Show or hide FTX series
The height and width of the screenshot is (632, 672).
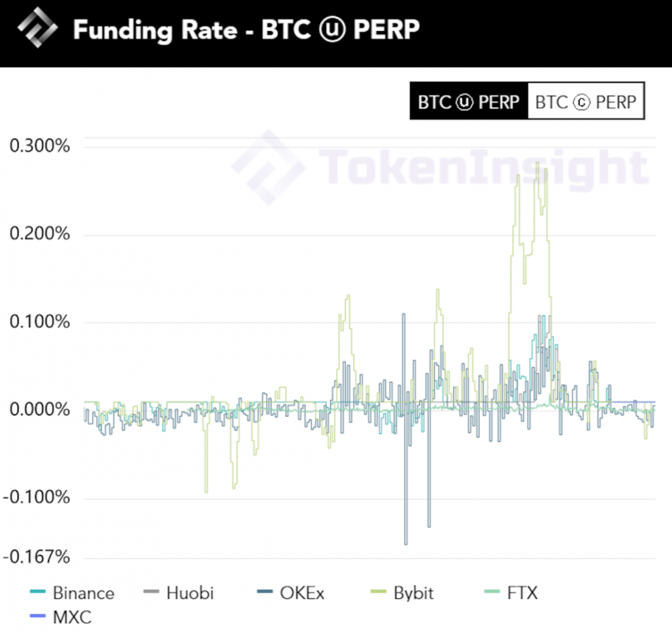[x=523, y=593]
